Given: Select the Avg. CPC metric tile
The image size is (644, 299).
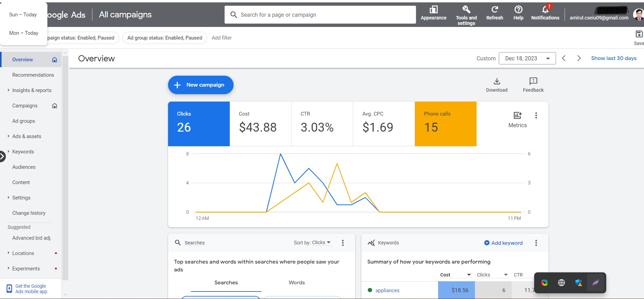Looking at the screenshot, I should pos(384,124).
